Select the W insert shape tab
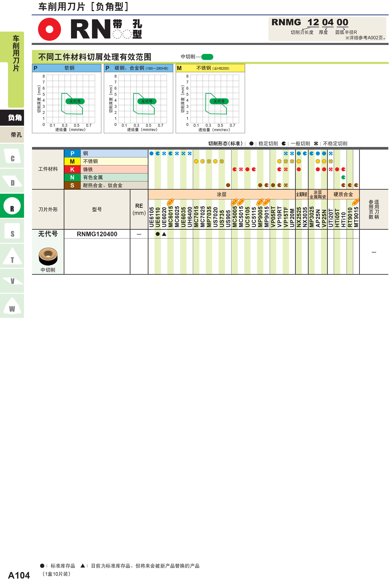This screenshot has height=584, width=392. 12,306
